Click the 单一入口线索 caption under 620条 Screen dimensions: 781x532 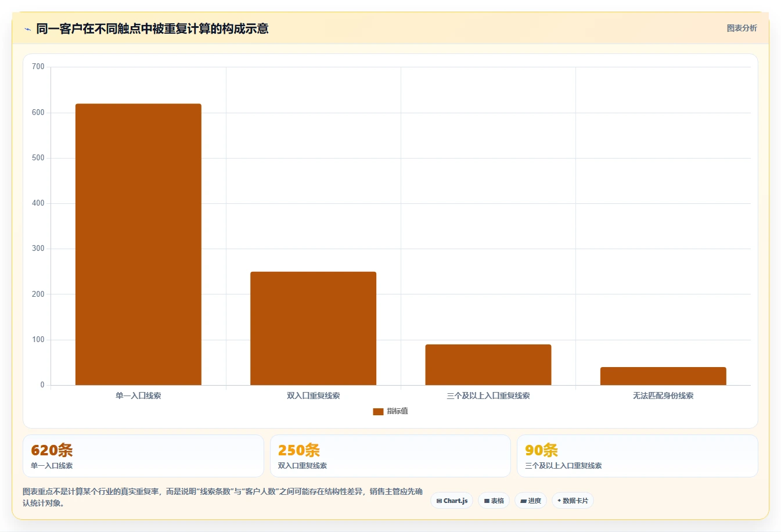(52, 466)
